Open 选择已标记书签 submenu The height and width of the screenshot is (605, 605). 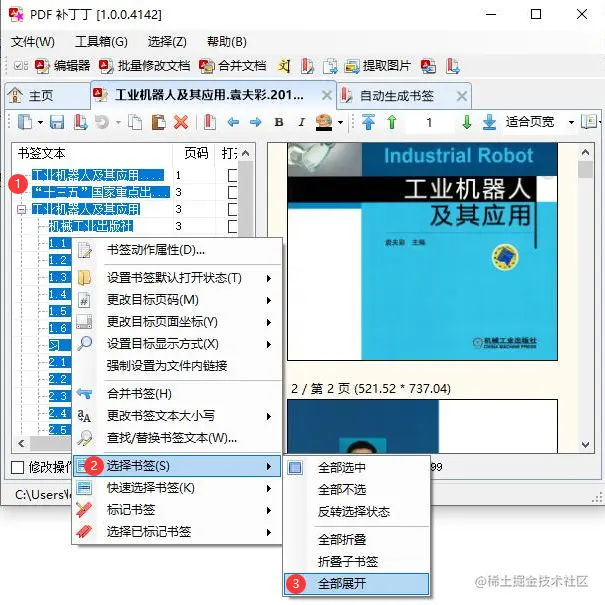click(177, 532)
